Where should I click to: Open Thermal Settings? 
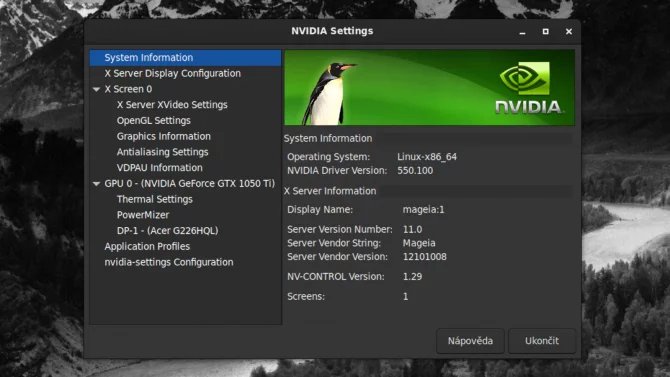point(155,199)
